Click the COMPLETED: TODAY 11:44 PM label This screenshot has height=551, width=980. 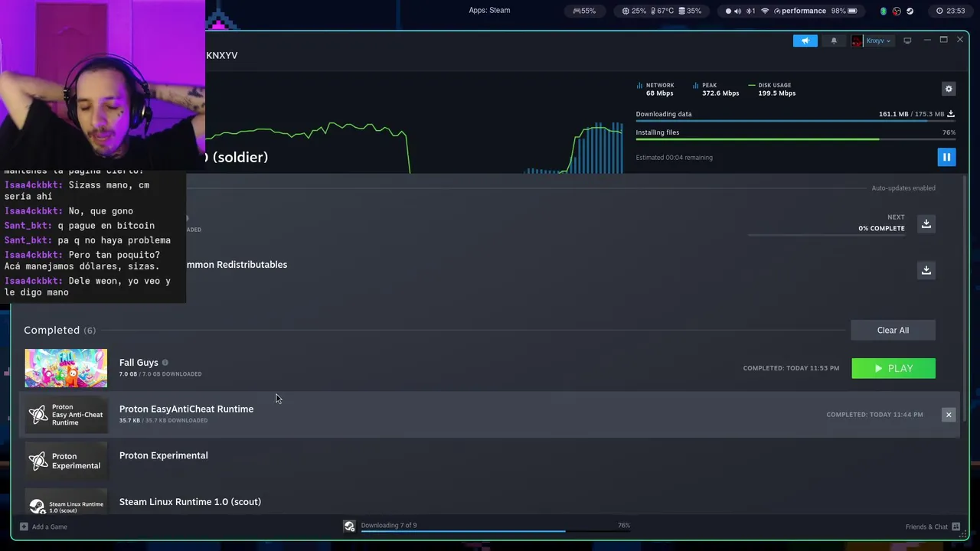click(874, 415)
